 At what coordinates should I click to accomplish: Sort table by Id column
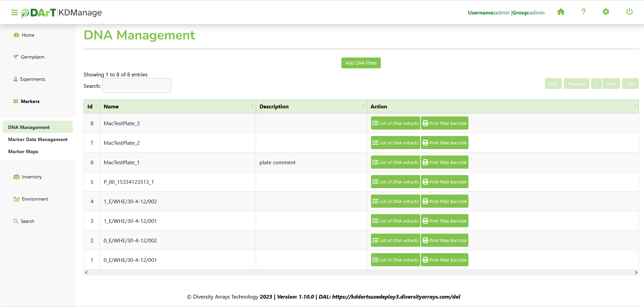[92, 106]
